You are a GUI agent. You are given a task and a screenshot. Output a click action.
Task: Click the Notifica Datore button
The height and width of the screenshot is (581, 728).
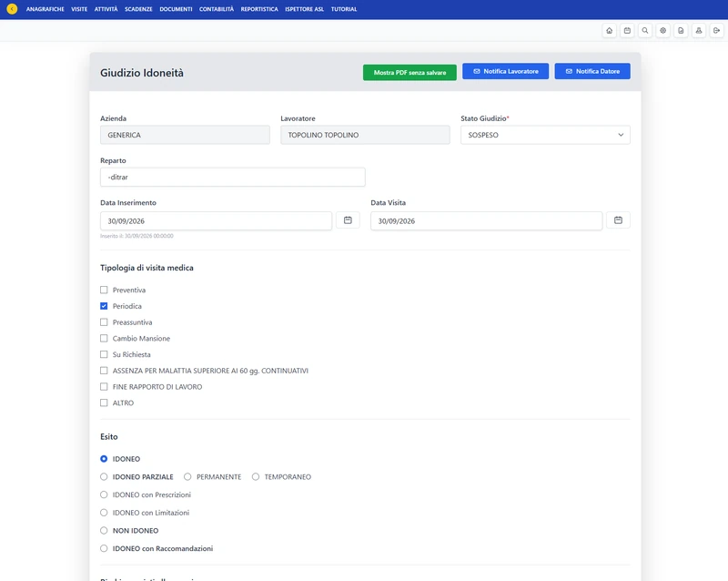(x=592, y=71)
